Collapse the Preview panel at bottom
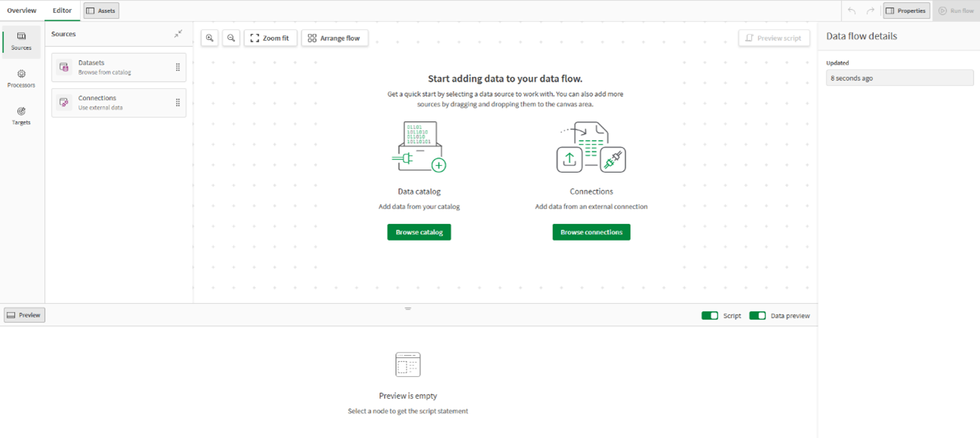The height and width of the screenshot is (438, 980). tap(24, 315)
